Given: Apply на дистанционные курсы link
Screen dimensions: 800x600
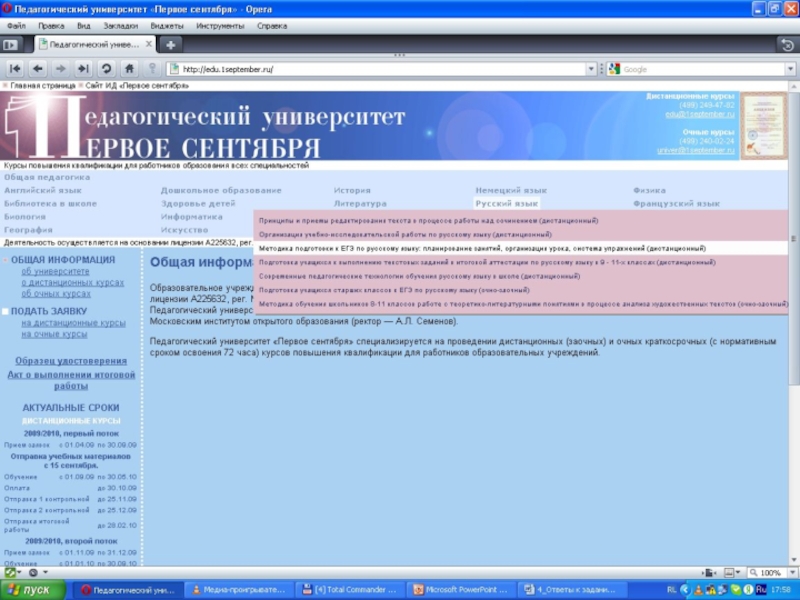Looking at the screenshot, I should (73, 323).
